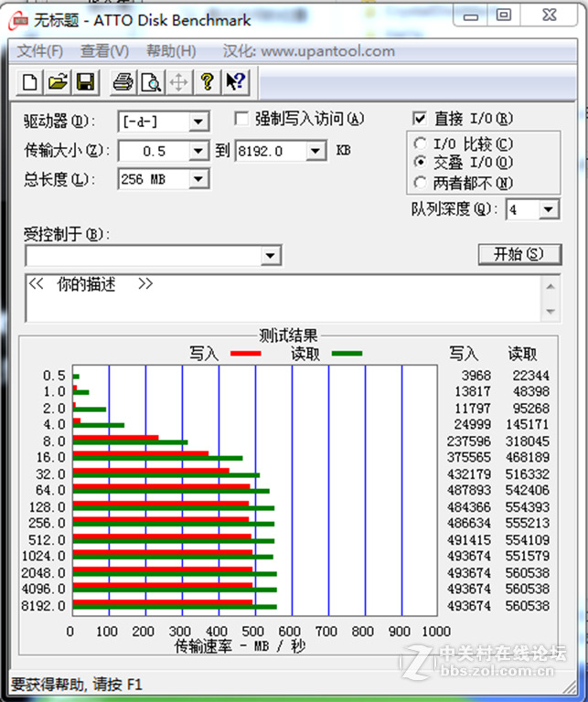Open About question mark icon
The width and height of the screenshot is (588, 702).
tap(207, 82)
